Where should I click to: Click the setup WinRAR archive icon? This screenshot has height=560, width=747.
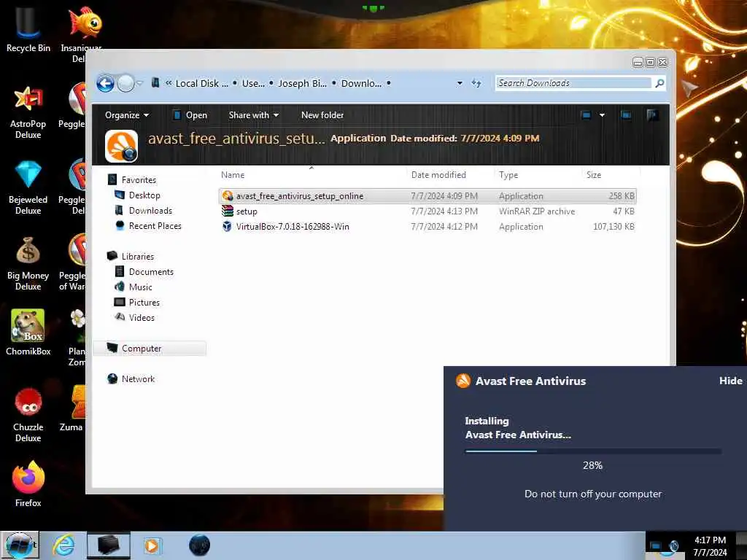[228, 211]
